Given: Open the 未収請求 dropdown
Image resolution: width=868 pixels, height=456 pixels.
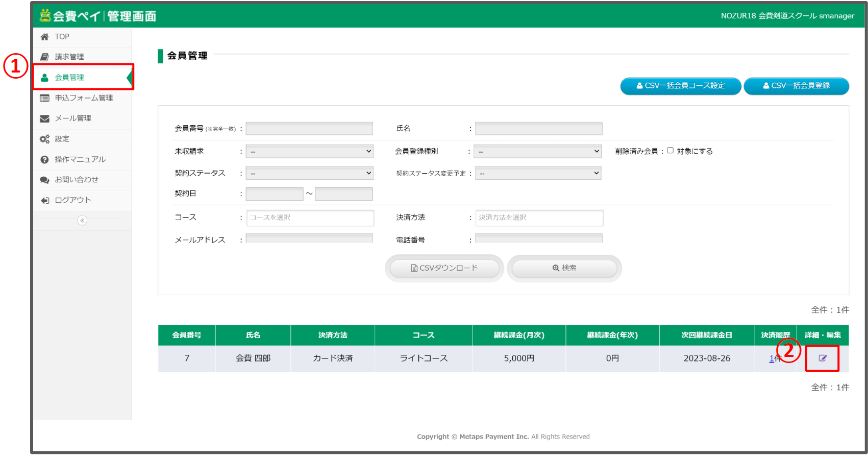Looking at the screenshot, I should (309, 151).
